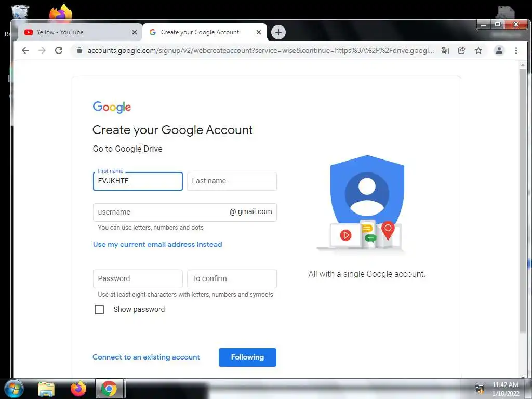Click the blue Following button
This screenshot has width=532, height=399.
[247, 357]
